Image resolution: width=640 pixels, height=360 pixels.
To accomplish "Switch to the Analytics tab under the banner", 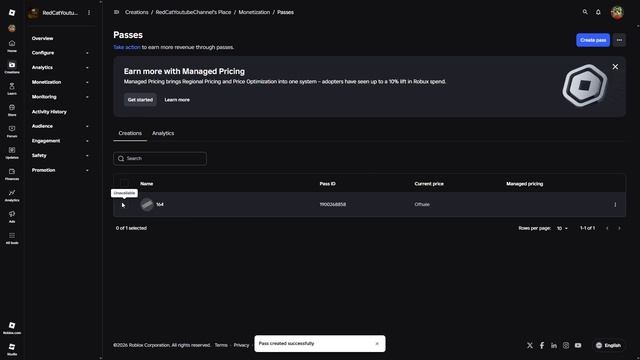I will (x=163, y=133).
